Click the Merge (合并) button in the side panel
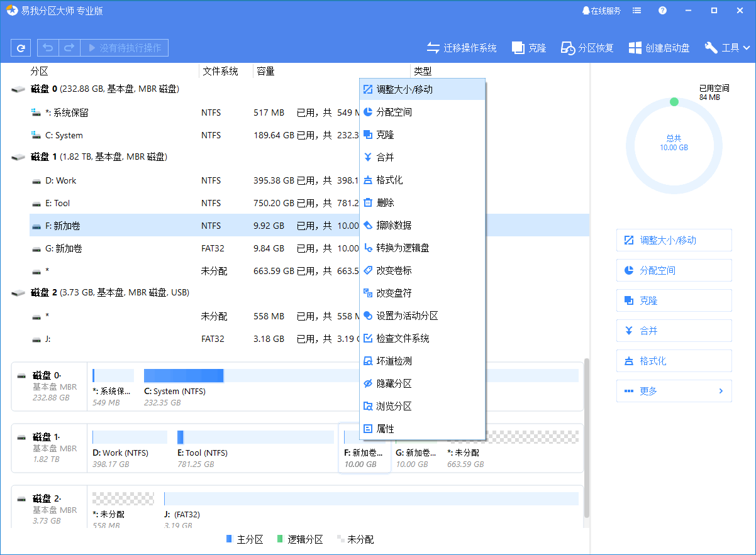This screenshot has width=756, height=555. (x=674, y=331)
